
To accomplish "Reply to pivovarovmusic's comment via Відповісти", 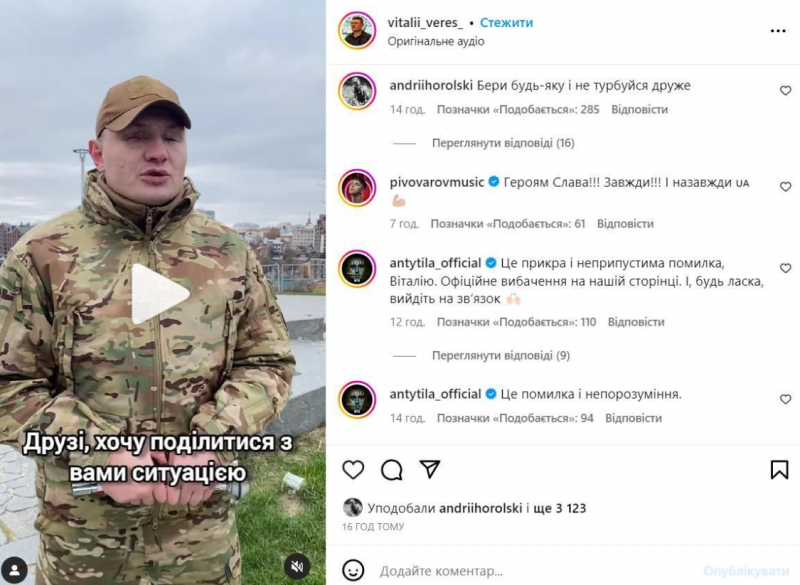I will point(625,223).
